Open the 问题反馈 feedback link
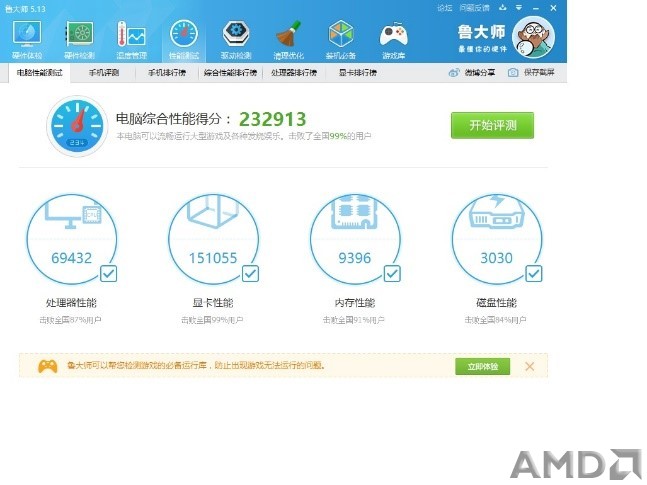 pos(474,8)
